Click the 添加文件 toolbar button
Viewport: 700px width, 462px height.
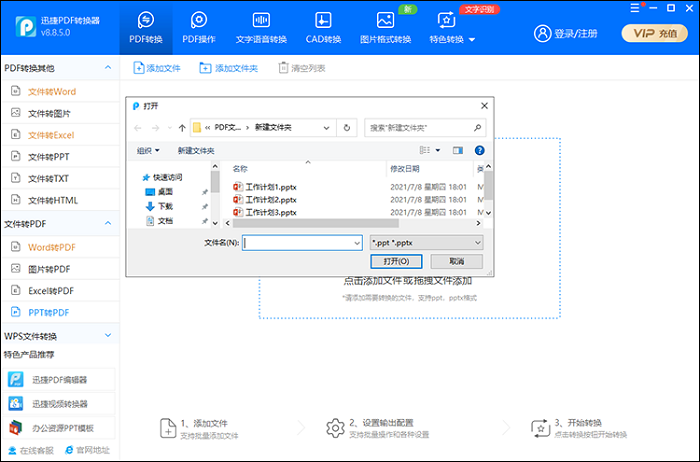pos(157,68)
